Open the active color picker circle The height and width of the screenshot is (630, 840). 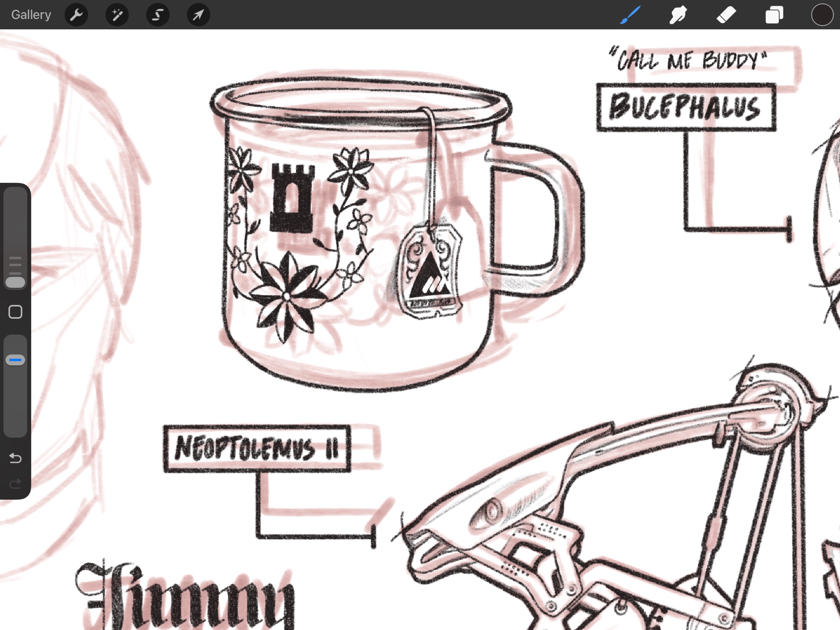pyautogui.click(x=822, y=15)
